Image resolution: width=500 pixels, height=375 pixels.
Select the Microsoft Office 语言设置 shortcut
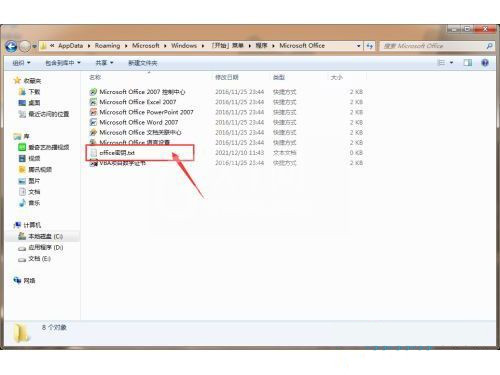coord(135,142)
